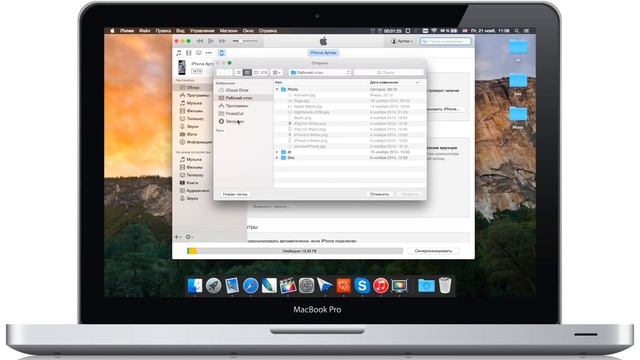Image resolution: width=640 pixels, height=360 pixels.
Task: Open Информация in iTunes settings sidebar
Action: click(x=196, y=142)
